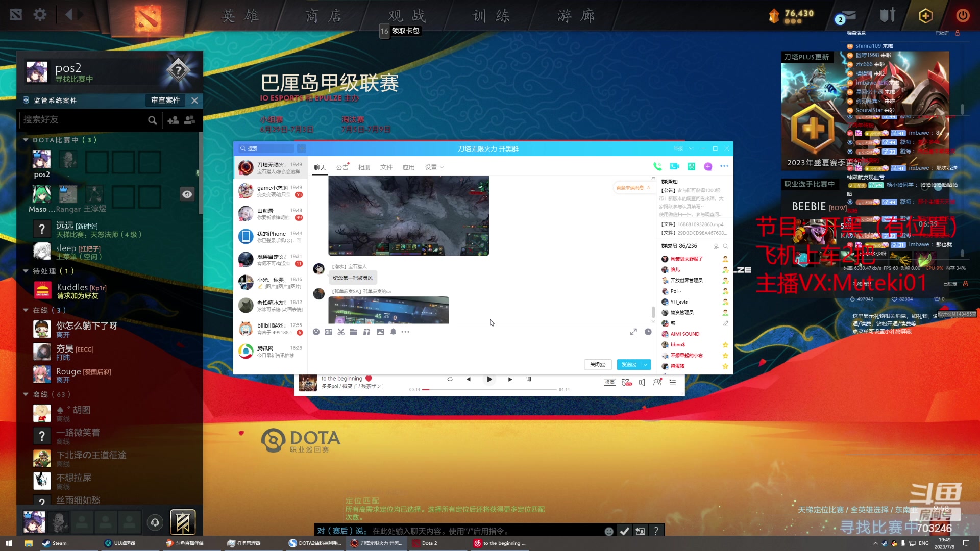Switch to 相册 album tab
The image size is (980, 551).
pyautogui.click(x=364, y=167)
